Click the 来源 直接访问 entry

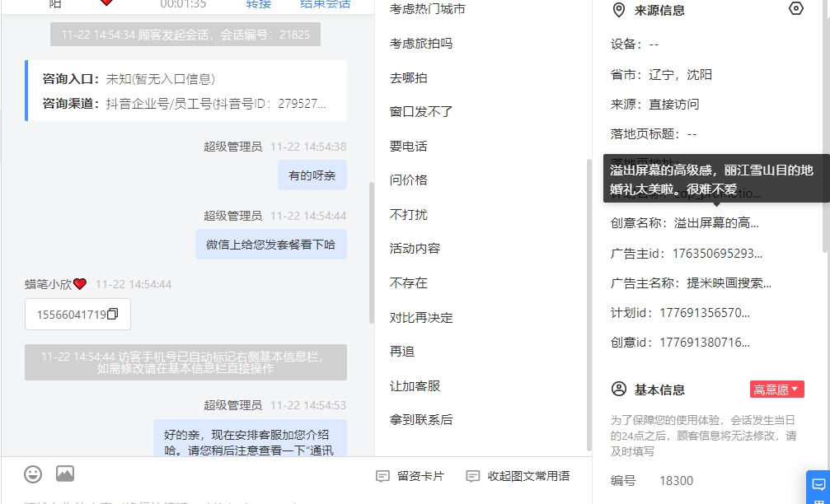click(x=654, y=105)
